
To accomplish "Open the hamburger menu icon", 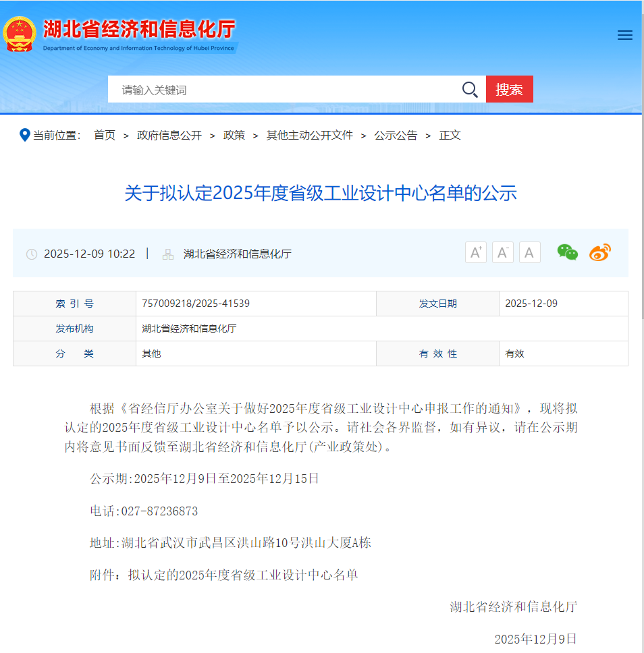I will (x=624, y=36).
